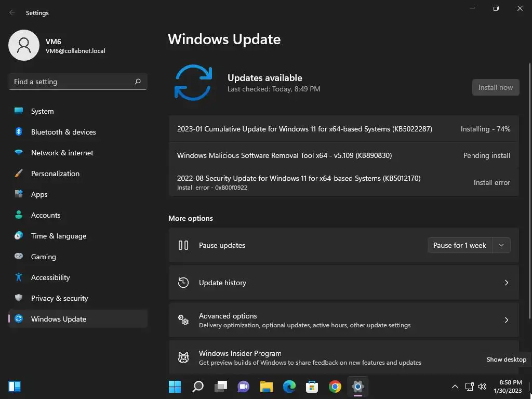Open Time & language settings
This screenshot has height=399, width=532.
pos(78,235)
